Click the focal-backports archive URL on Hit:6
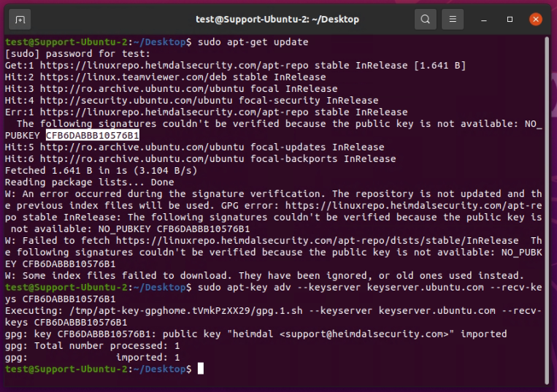The image size is (557, 392). tap(142, 158)
